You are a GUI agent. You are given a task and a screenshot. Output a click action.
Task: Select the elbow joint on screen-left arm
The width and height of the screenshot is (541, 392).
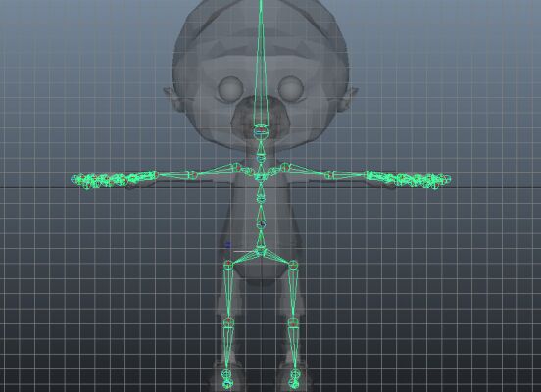(x=193, y=175)
